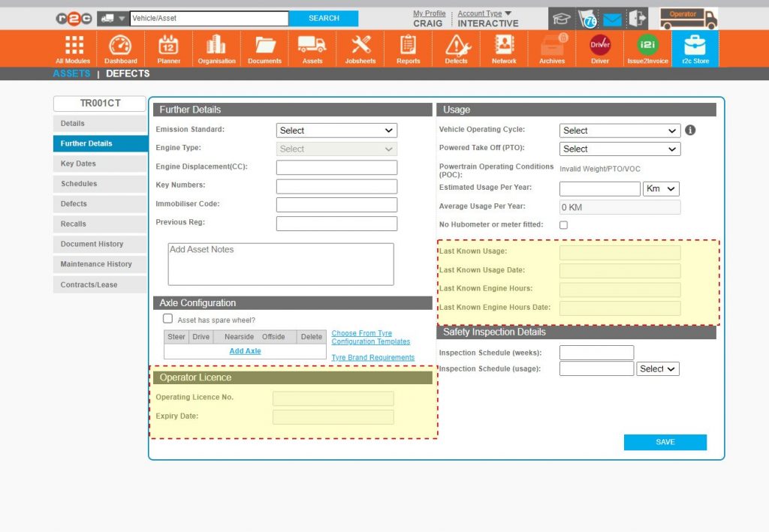Click the Powertrain Operating Conditions info icon
769x532 pixels.
point(690,129)
